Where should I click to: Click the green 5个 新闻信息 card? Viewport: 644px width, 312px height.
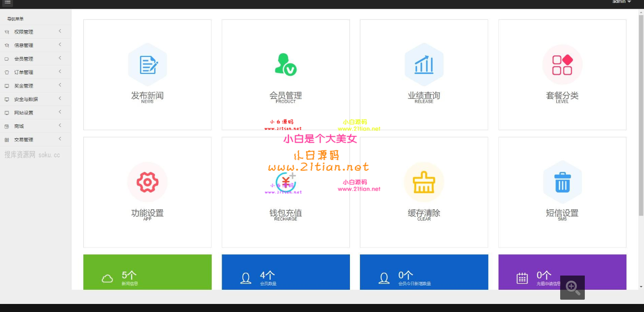click(147, 272)
